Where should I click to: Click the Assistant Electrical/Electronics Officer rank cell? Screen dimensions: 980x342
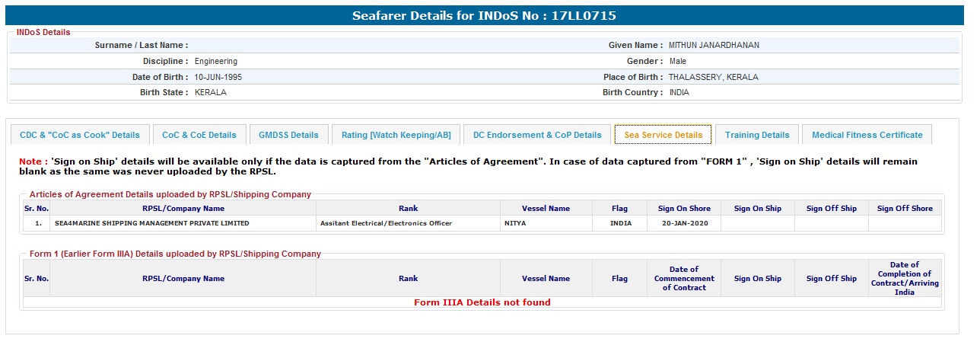coord(386,224)
